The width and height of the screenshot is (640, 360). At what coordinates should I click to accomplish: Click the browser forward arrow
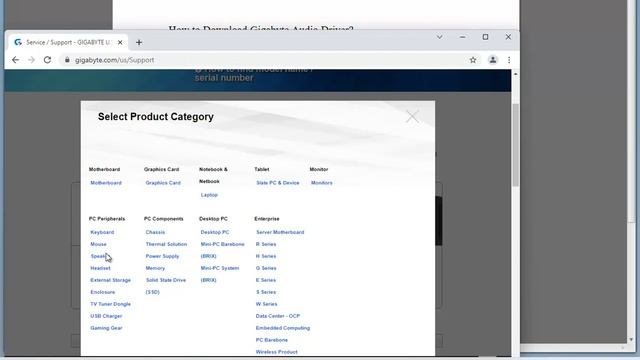coord(31,60)
